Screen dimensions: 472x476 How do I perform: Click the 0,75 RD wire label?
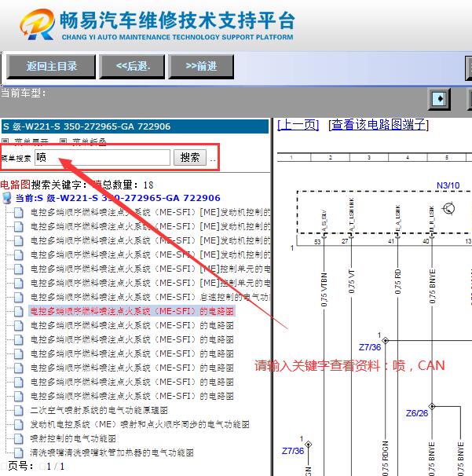point(397,281)
